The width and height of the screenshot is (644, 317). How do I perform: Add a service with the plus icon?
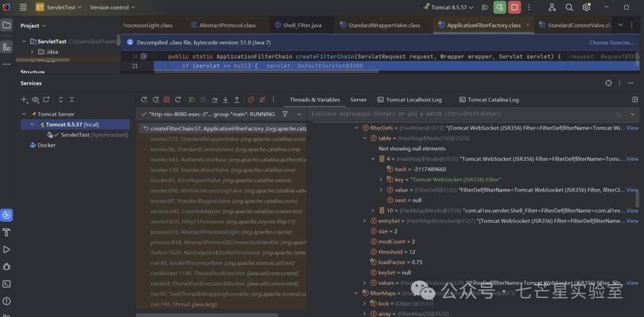pyautogui.click(x=24, y=100)
